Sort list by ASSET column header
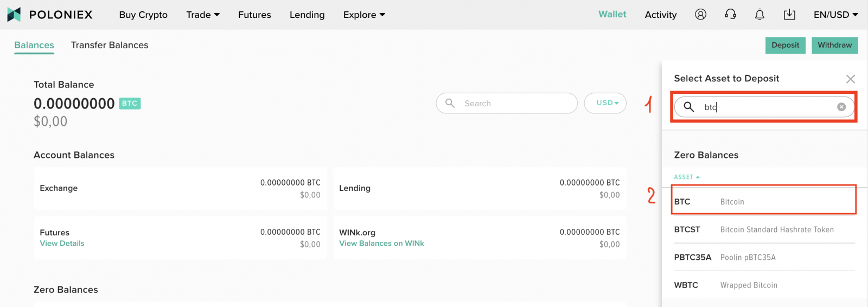The image size is (868, 307). (686, 177)
